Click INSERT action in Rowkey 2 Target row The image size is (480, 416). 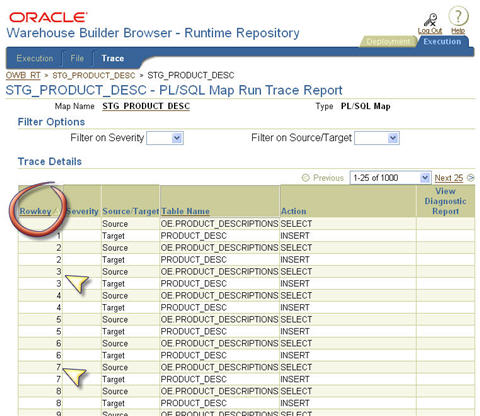point(295,260)
